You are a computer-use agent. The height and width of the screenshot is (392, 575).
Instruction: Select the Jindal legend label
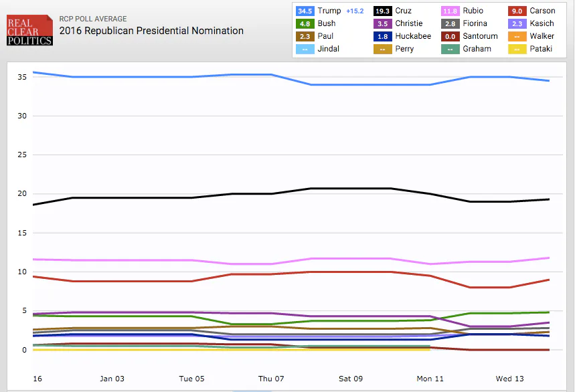328,49
